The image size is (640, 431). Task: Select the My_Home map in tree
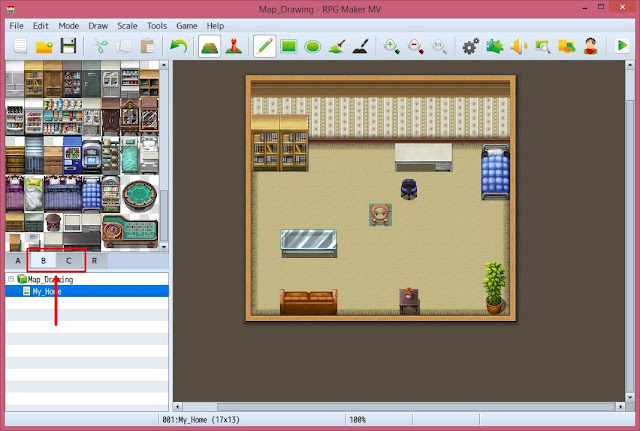click(x=47, y=291)
